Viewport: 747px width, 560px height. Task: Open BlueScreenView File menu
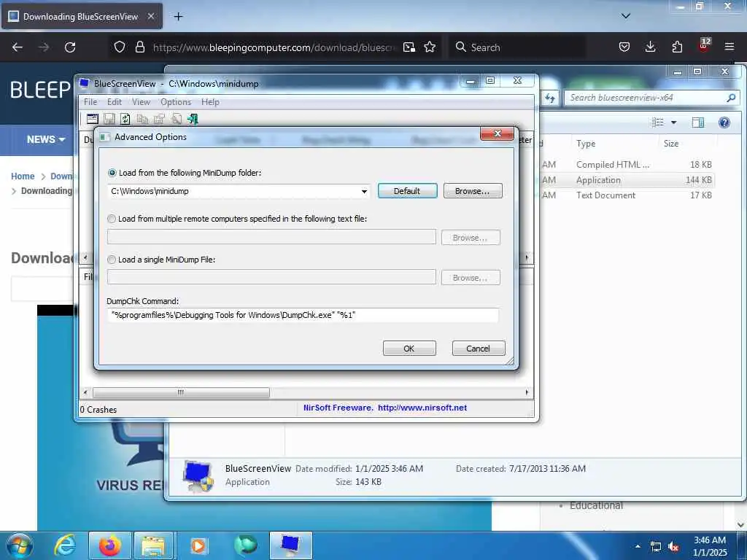pyautogui.click(x=90, y=102)
